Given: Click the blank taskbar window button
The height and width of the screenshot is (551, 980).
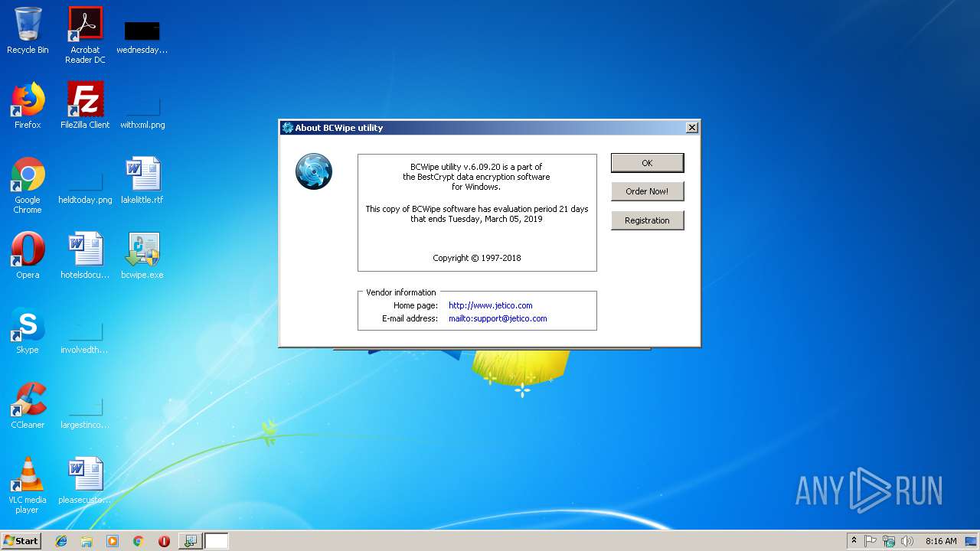Looking at the screenshot, I should (217, 541).
